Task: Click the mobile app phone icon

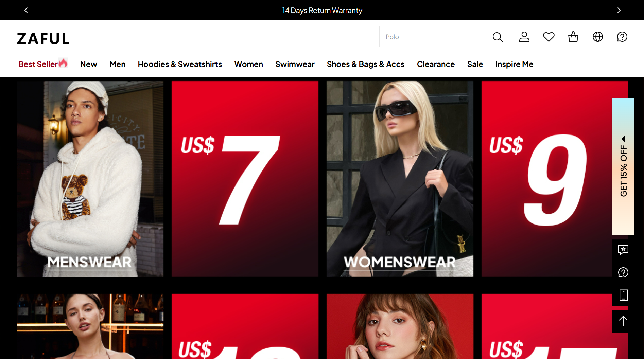Action: (x=623, y=295)
